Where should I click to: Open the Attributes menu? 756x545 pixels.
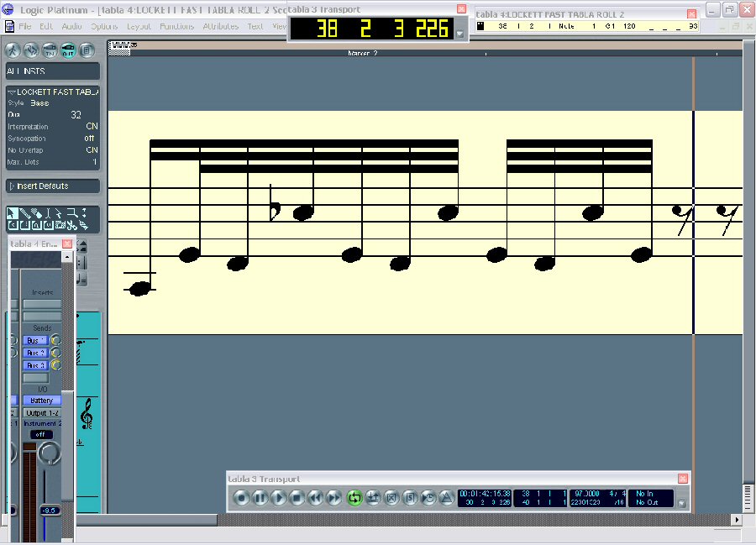pos(220,26)
